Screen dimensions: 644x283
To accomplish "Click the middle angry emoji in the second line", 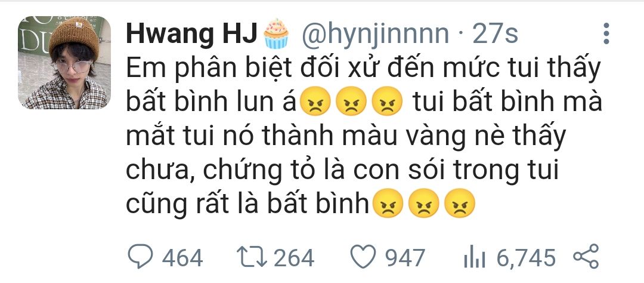I will [351, 101].
